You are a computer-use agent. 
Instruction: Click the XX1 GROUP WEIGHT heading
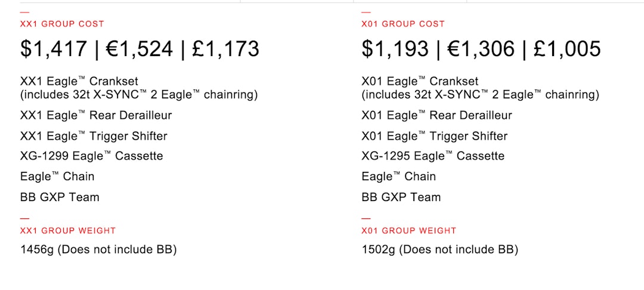(68, 230)
